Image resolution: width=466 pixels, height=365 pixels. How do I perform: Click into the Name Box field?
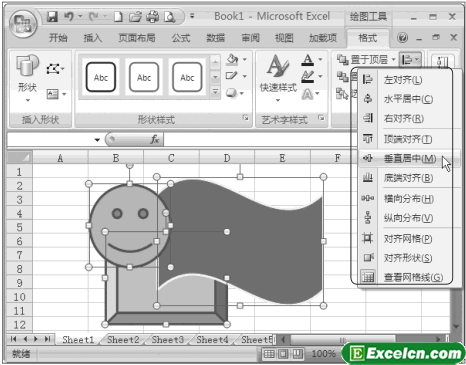[50, 140]
